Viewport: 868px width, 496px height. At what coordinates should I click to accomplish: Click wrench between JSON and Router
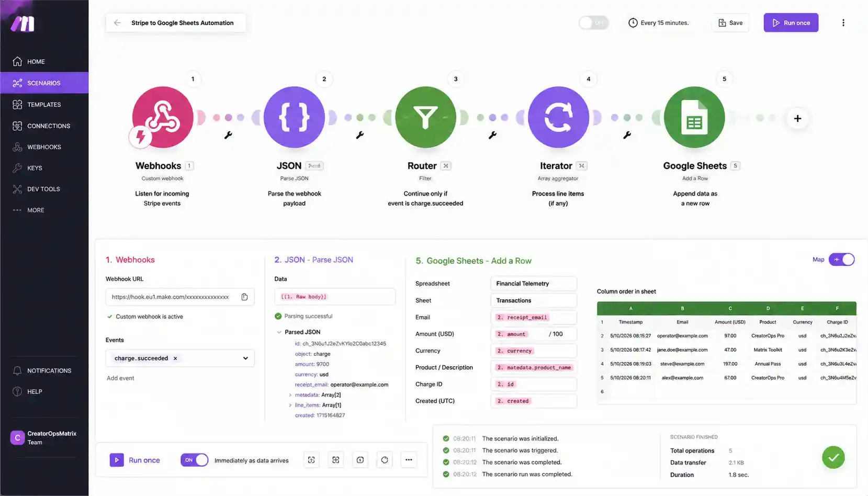pyautogui.click(x=360, y=135)
